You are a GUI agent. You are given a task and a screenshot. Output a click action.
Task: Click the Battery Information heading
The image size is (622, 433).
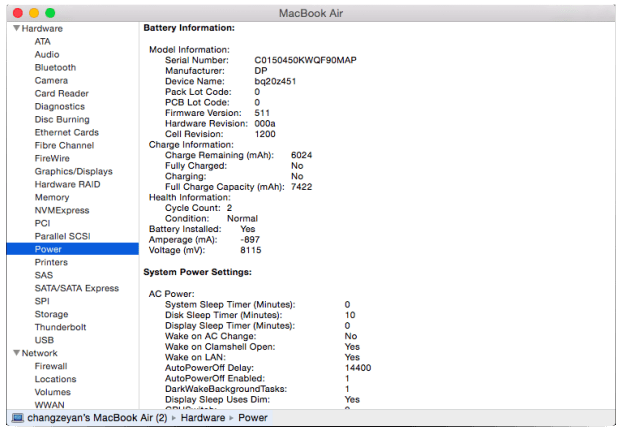(189, 28)
